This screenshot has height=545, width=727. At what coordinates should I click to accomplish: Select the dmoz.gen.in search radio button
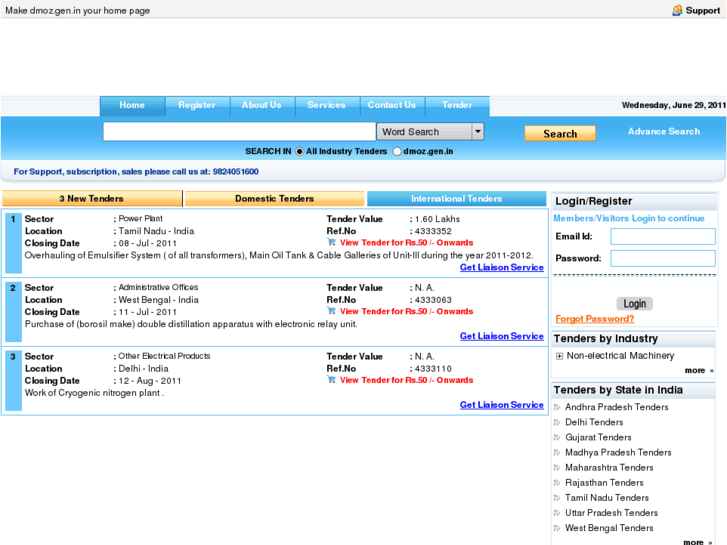tap(397, 152)
